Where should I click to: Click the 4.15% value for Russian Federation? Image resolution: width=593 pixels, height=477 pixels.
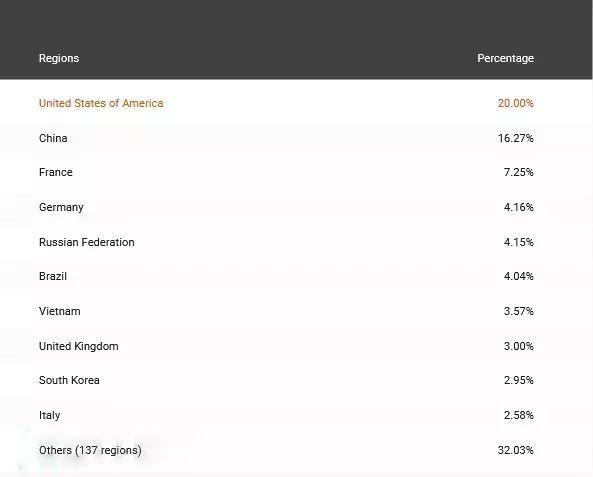tap(518, 242)
